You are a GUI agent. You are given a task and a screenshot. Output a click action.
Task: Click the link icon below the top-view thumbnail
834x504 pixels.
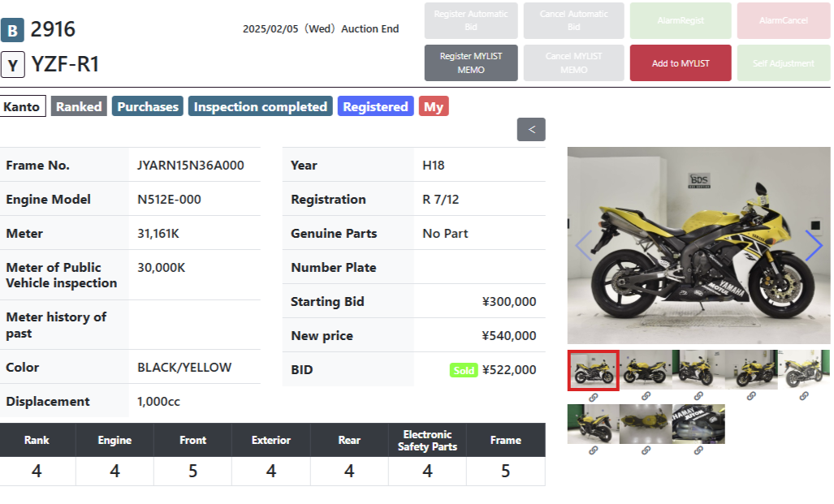coord(646,450)
